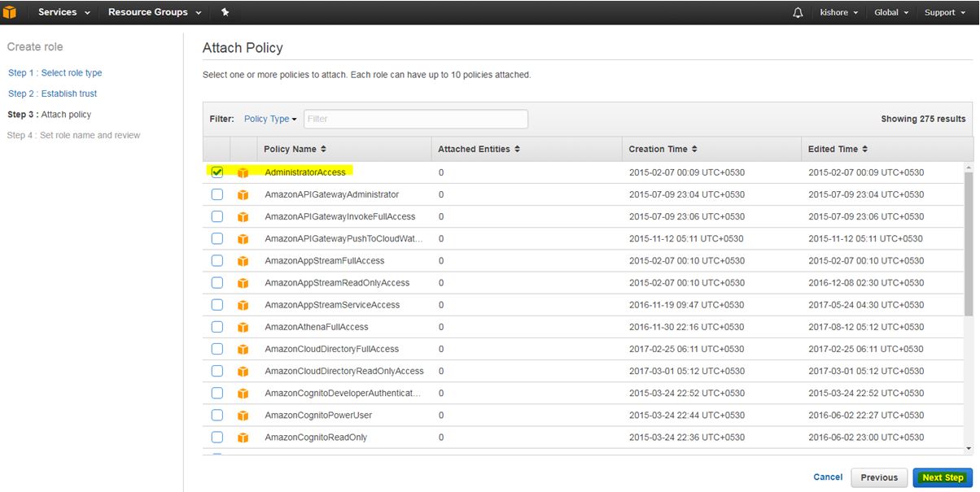980x492 pixels.
Task: Open the notifications bell icon
Action: click(x=798, y=12)
